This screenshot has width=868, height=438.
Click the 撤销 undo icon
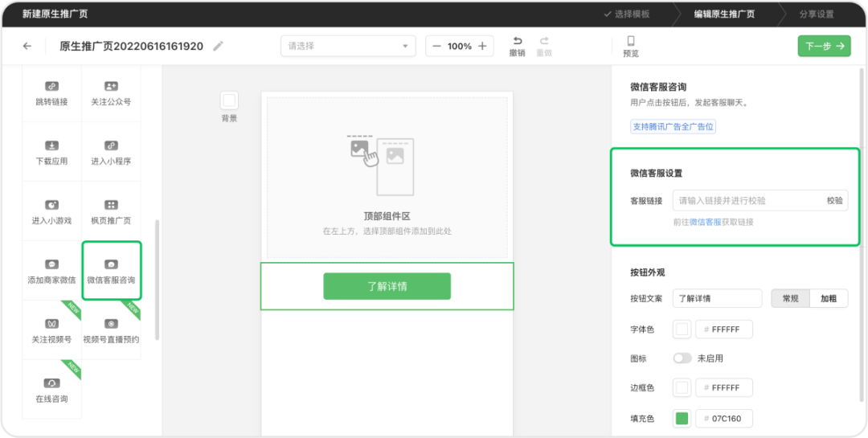pyautogui.click(x=518, y=41)
